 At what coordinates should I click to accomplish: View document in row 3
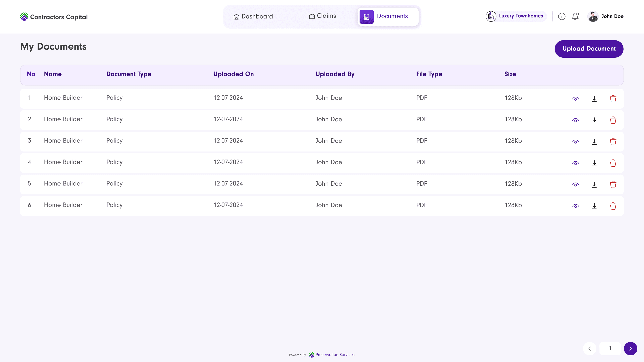click(575, 142)
